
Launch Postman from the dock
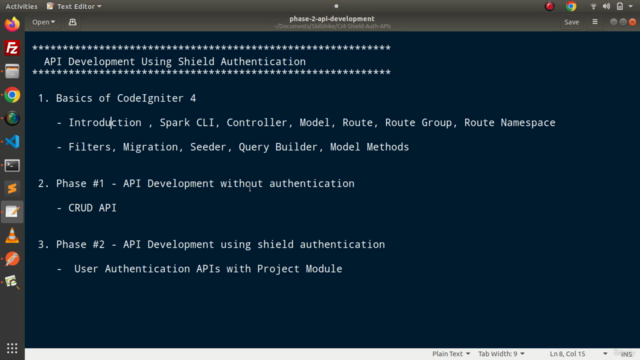pyautogui.click(x=12, y=259)
